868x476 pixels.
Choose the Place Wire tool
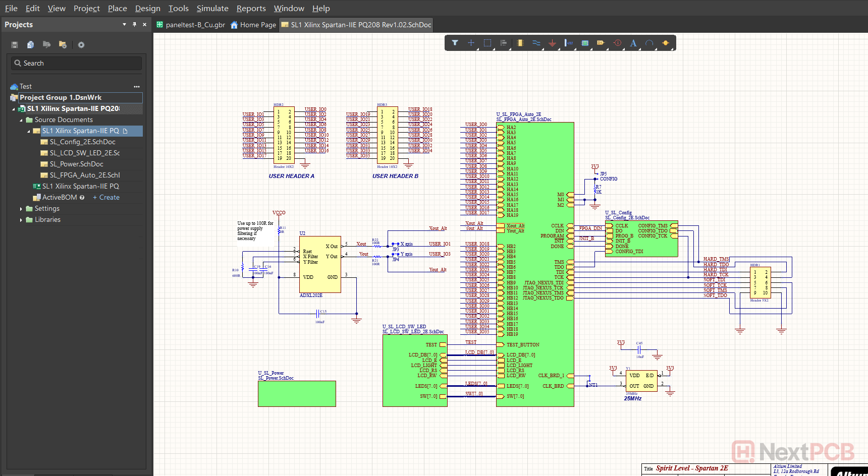pyautogui.click(x=536, y=43)
